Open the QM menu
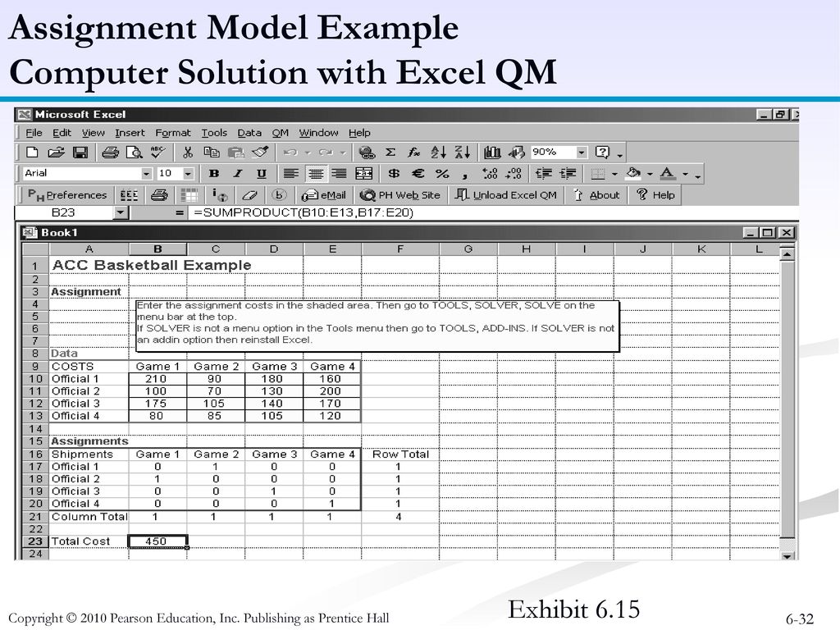 click(281, 133)
